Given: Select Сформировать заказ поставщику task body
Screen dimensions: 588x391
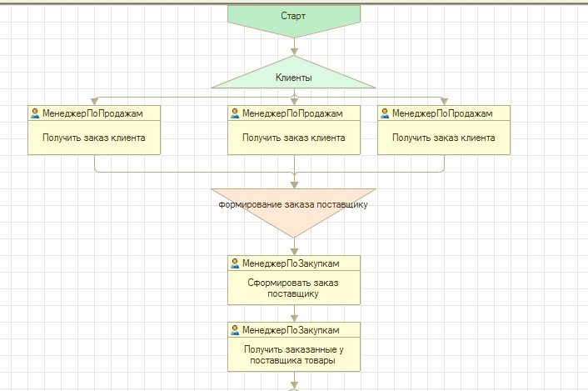Looking at the screenshot, I should tap(294, 288).
